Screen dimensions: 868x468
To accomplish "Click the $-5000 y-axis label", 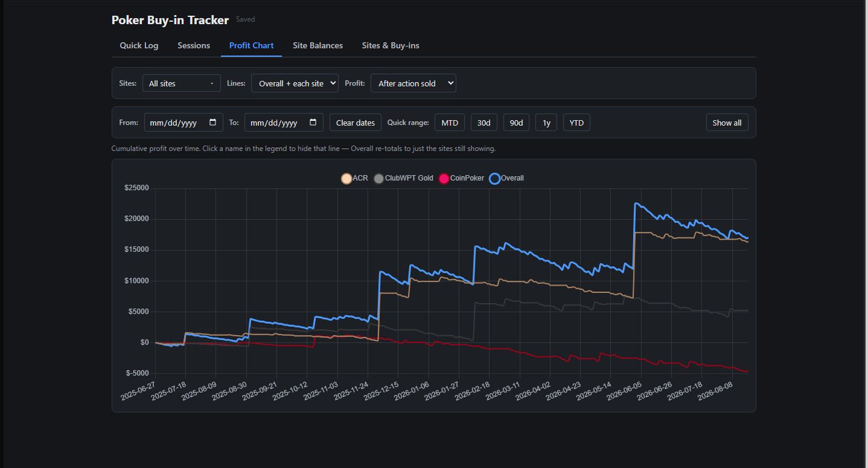I will [136, 374].
